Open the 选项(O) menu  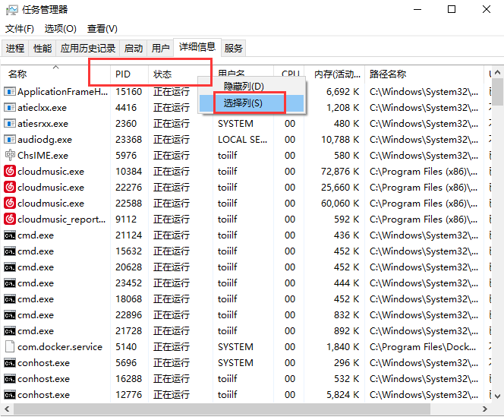61,29
